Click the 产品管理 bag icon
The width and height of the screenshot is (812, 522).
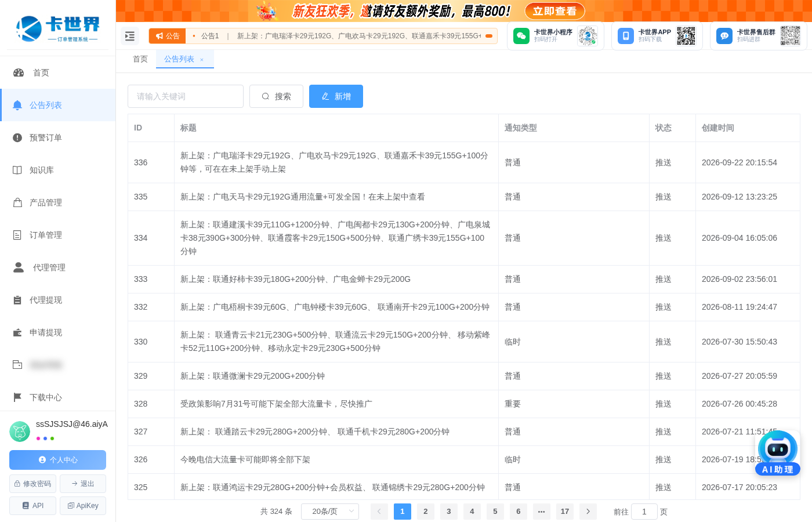point(17,202)
